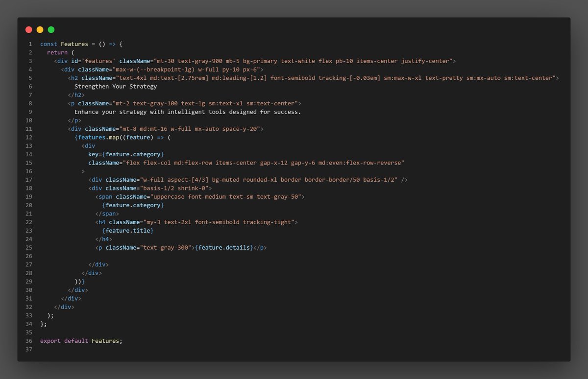Select the h2 tag on line 5

pyautogui.click(x=74, y=77)
